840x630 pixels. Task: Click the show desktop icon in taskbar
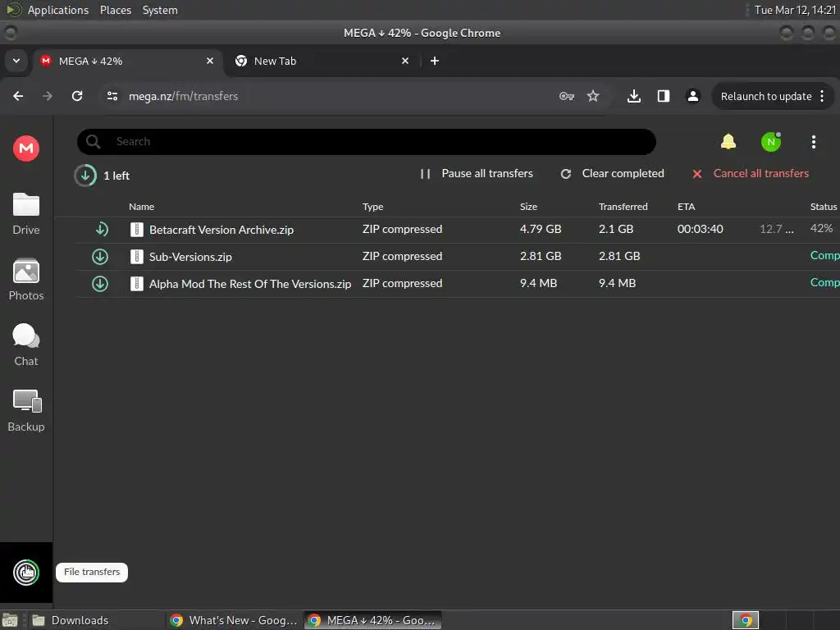click(10, 620)
